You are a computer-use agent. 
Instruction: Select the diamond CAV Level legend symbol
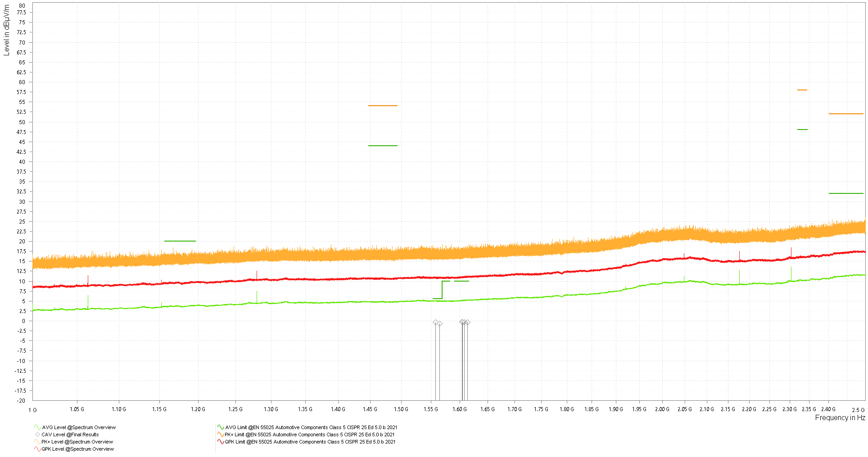coord(36,435)
